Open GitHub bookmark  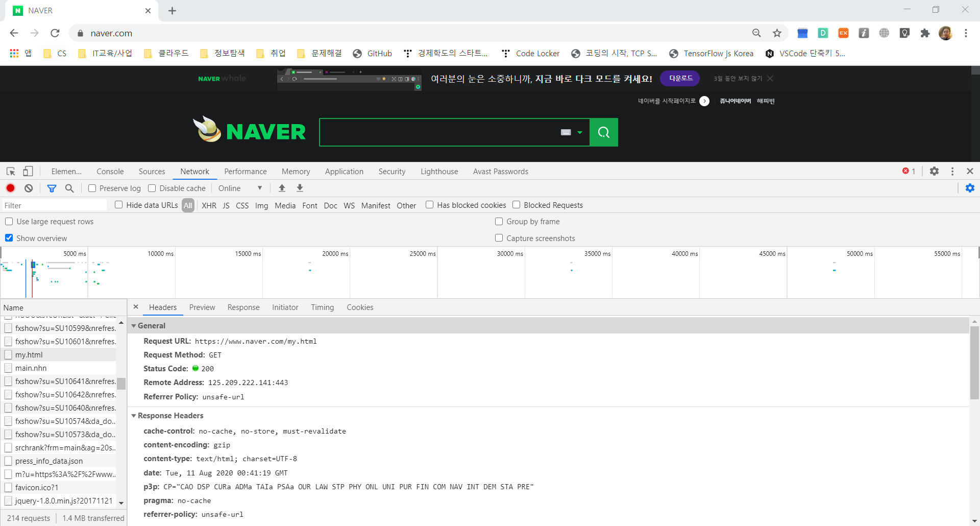[373, 53]
